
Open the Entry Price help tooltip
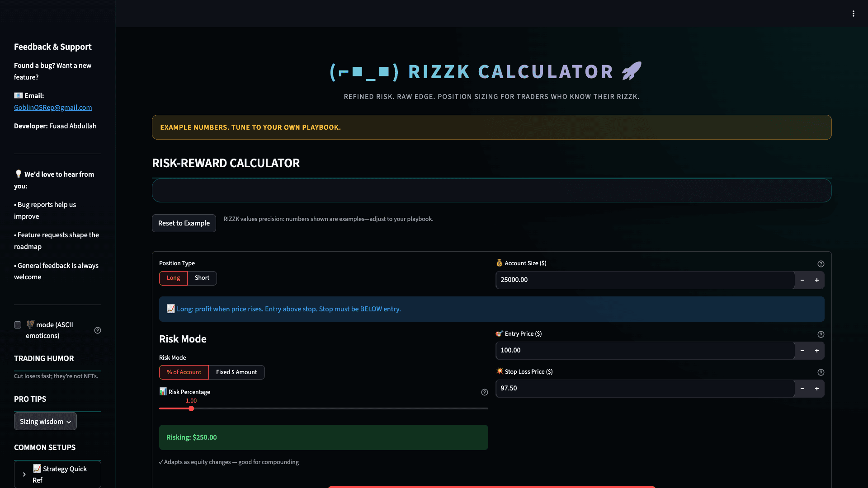click(x=821, y=334)
